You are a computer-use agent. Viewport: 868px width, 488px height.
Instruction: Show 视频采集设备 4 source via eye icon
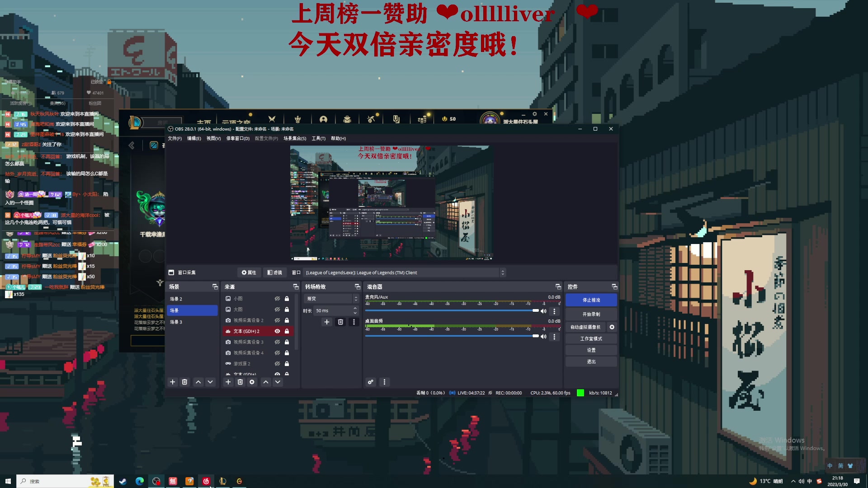[x=277, y=353]
